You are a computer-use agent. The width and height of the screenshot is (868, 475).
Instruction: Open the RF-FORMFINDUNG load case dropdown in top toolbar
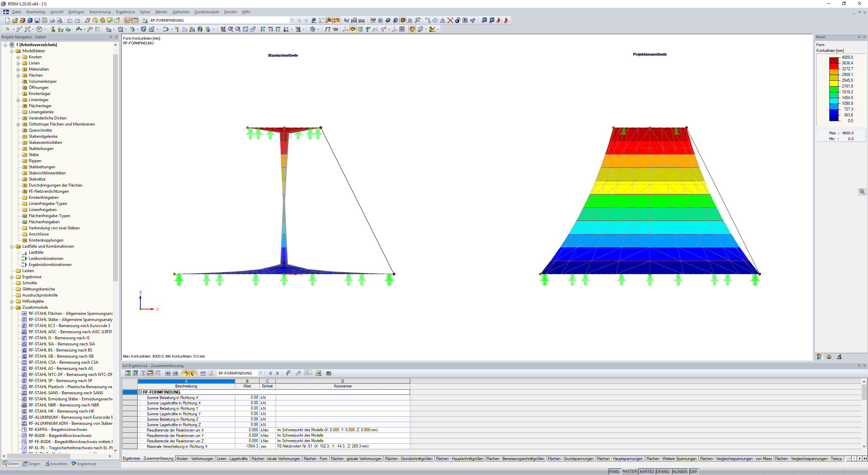pyautogui.click(x=292, y=20)
